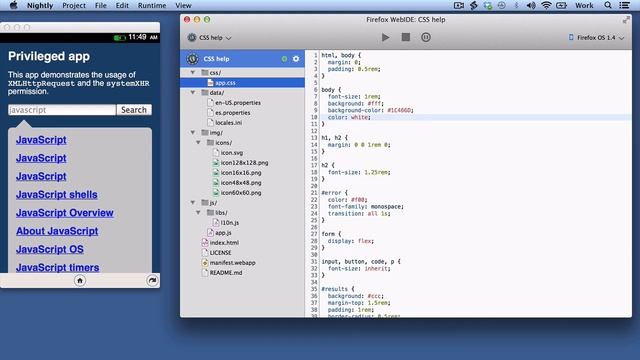Click the simulator home button
Viewport: 640px width, 360px height.
tap(80, 280)
